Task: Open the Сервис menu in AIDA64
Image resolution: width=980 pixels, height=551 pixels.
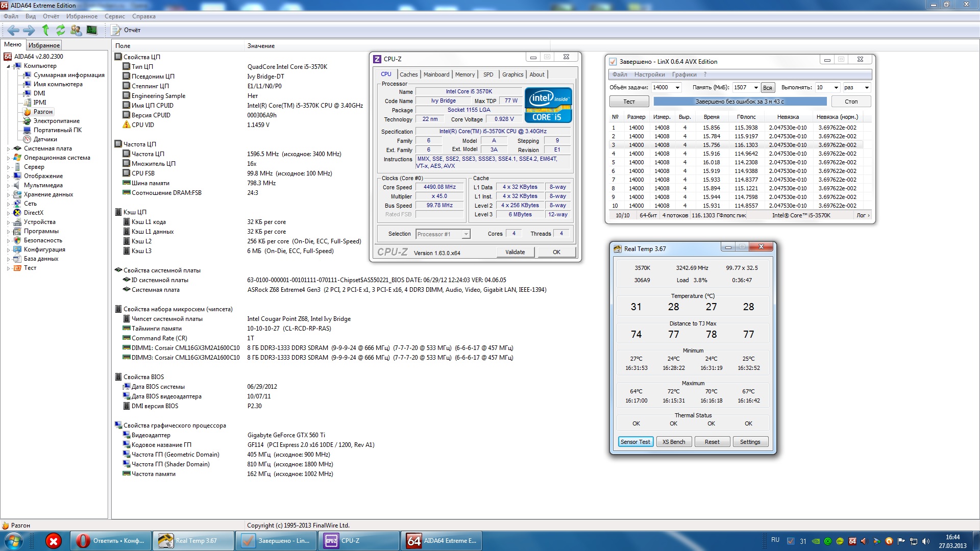Action: (114, 16)
